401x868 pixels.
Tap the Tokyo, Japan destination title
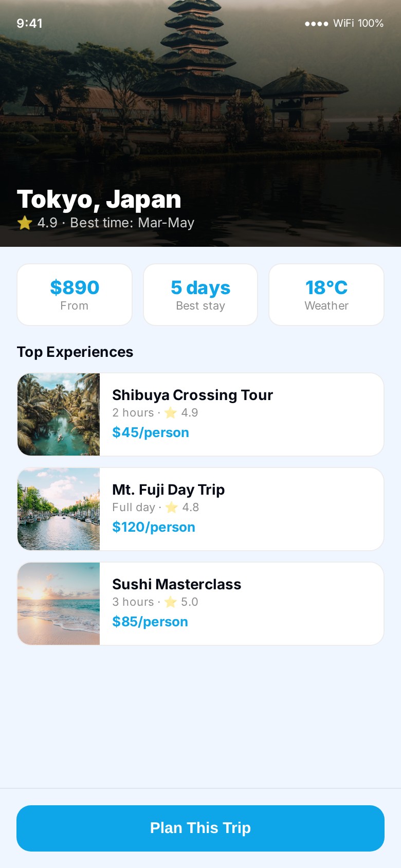pyautogui.click(x=99, y=200)
